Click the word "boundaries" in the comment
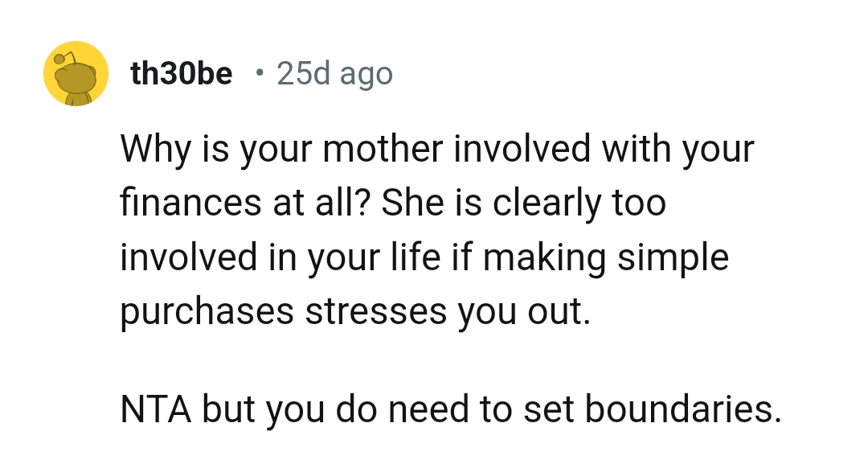 click(682, 409)
